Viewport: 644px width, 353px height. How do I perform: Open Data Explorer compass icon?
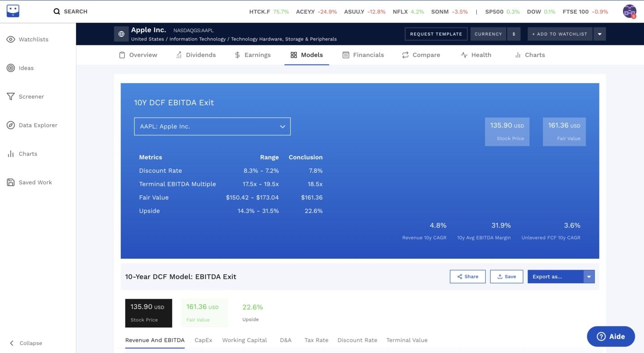11,125
